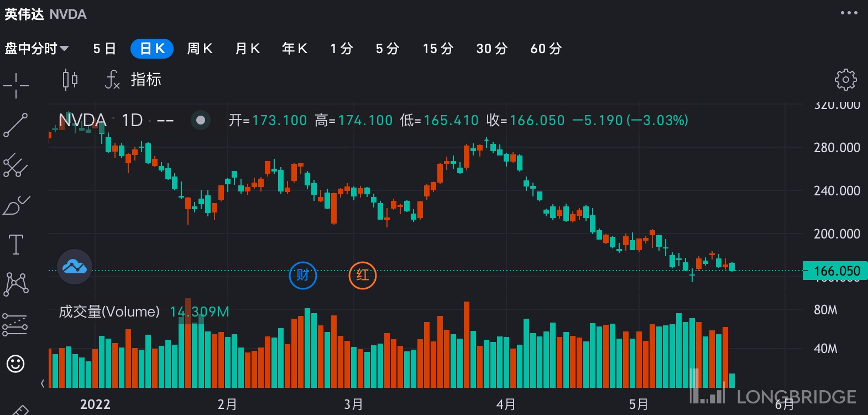Click the 英伟达 NVDA stock title
This screenshot has width=868, height=415.
click(45, 14)
